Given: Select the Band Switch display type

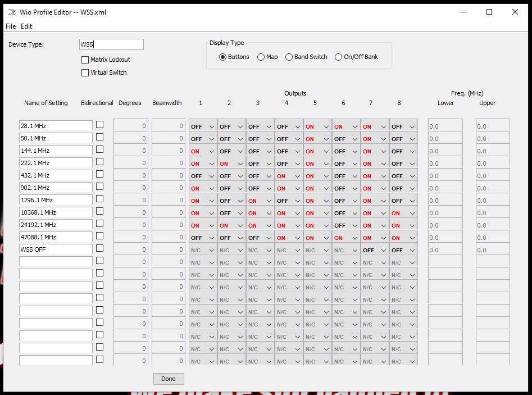Looking at the screenshot, I should point(289,57).
